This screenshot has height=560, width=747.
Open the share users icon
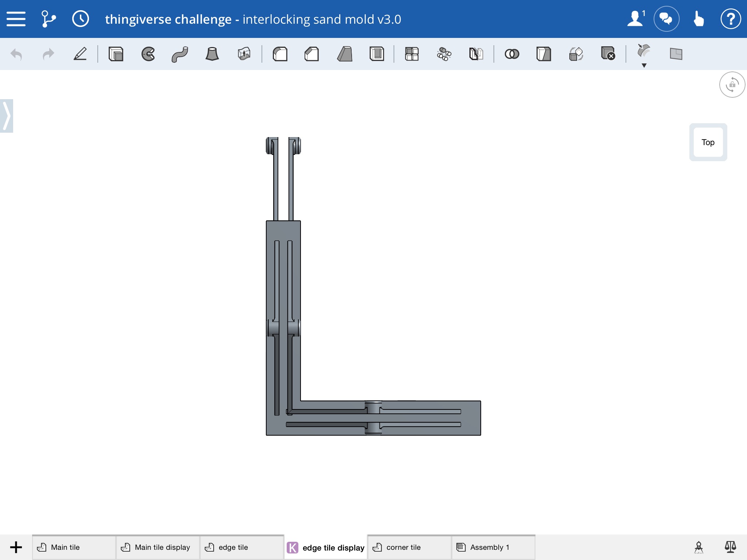point(636,19)
